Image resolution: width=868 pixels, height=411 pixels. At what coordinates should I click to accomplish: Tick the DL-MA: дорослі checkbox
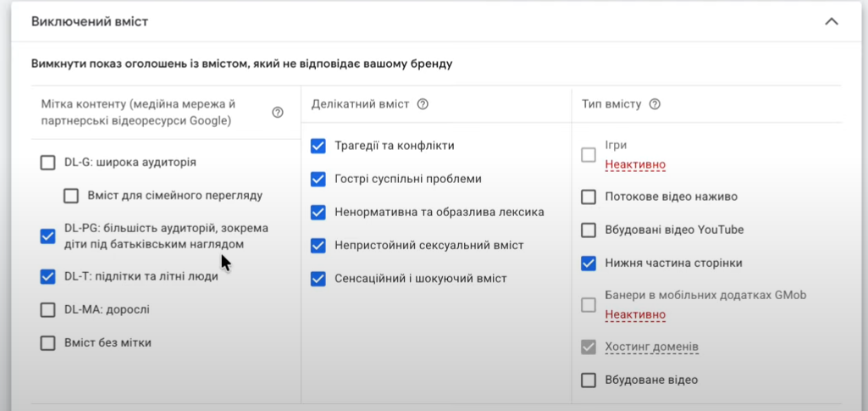(x=48, y=310)
